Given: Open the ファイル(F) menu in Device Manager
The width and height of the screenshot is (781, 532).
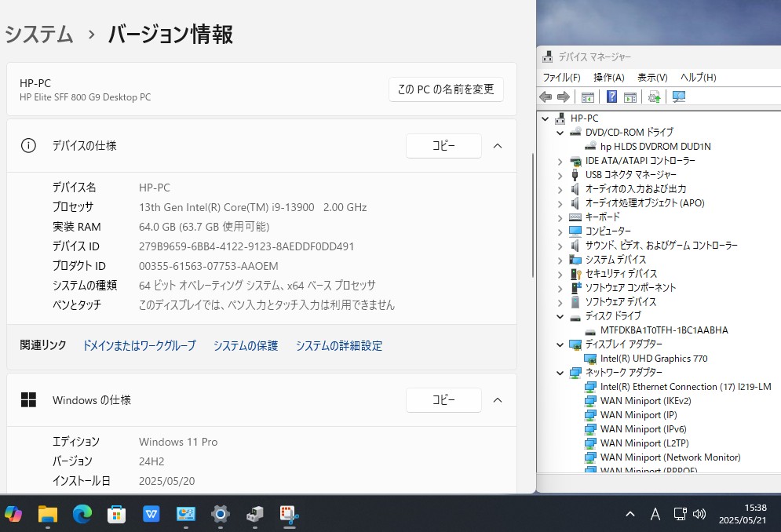Looking at the screenshot, I should pos(561,77).
